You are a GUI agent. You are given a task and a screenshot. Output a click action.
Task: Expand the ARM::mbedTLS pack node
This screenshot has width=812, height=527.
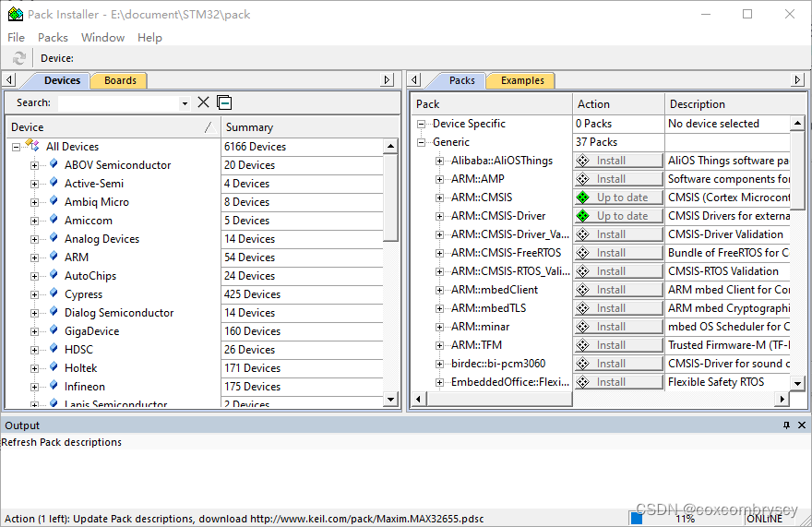(439, 309)
